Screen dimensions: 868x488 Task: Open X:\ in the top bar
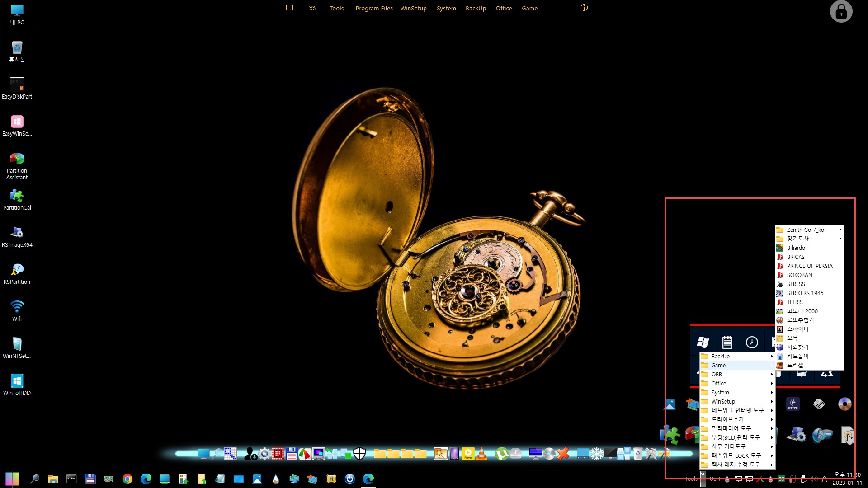point(313,8)
